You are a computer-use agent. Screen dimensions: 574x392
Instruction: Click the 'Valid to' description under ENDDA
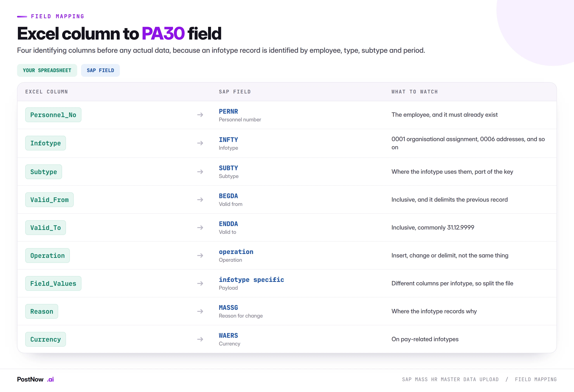click(x=227, y=232)
